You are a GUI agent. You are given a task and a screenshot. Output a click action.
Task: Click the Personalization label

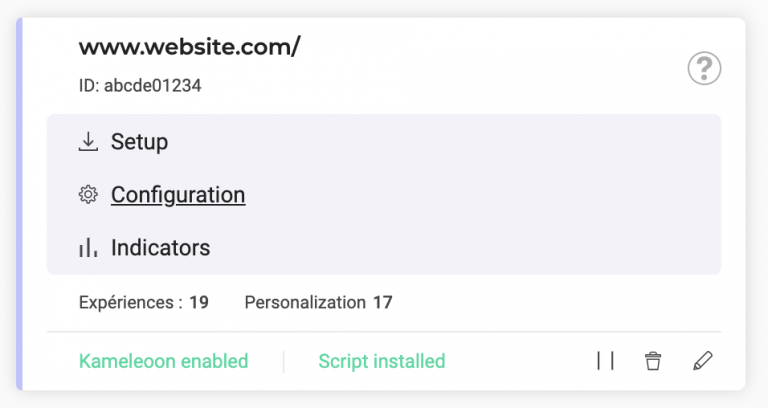click(x=305, y=302)
